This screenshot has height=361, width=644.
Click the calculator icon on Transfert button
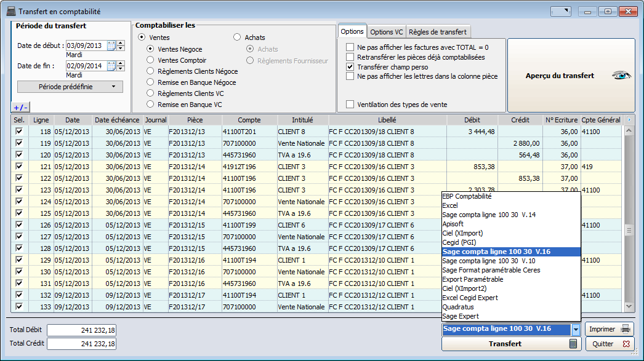[573, 344]
